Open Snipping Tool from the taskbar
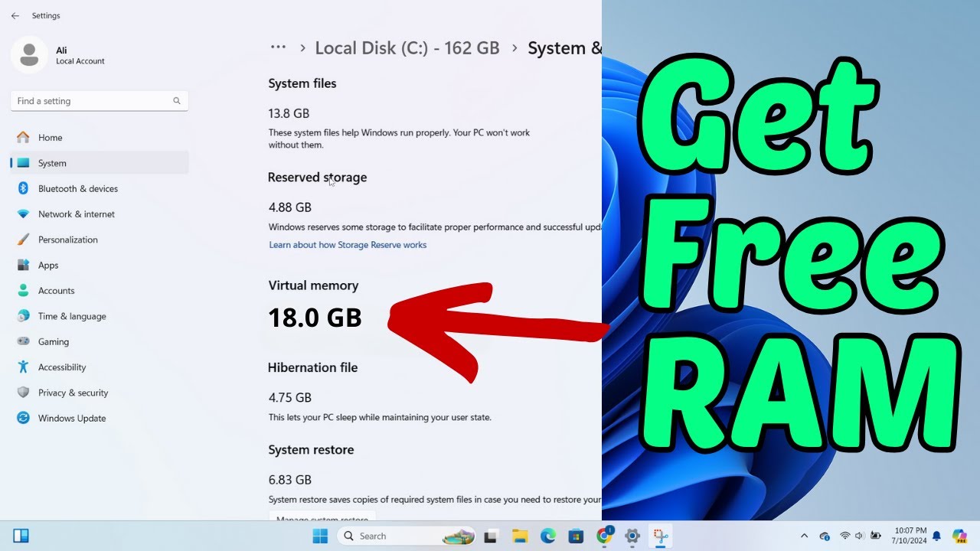 (660, 536)
